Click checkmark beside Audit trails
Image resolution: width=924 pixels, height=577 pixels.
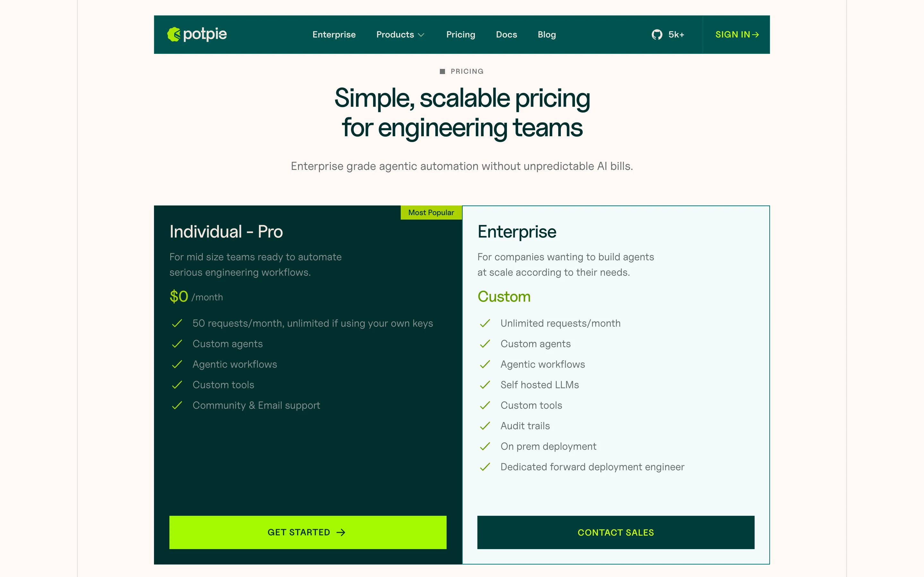485,426
